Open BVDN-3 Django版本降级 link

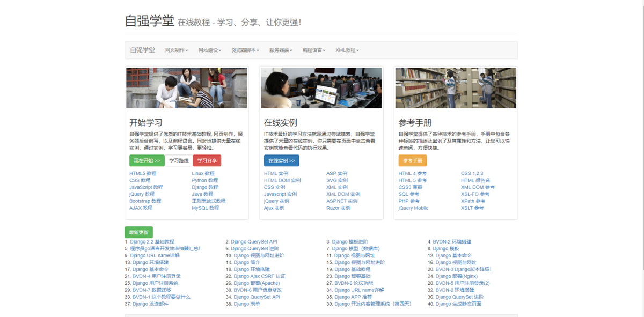pos(463,269)
